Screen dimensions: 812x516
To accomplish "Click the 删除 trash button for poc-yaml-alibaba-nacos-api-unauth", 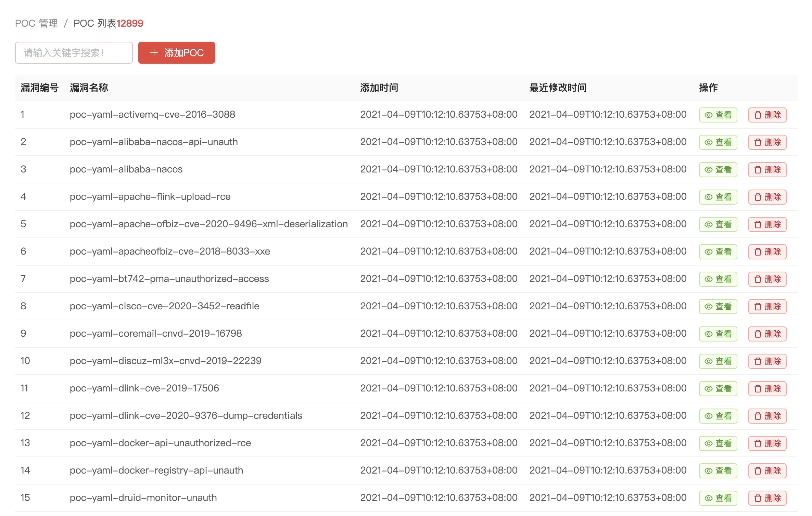I will point(767,142).
